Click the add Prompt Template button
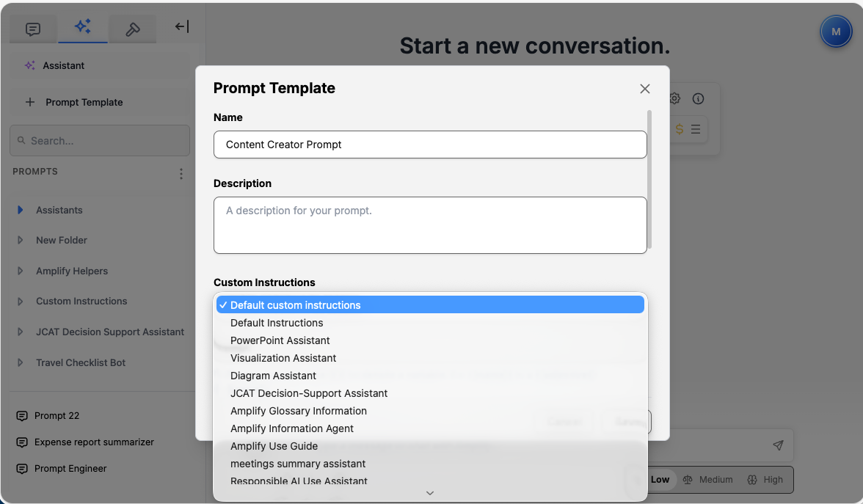Screen dimensions: 863x504 pos(84,103)
